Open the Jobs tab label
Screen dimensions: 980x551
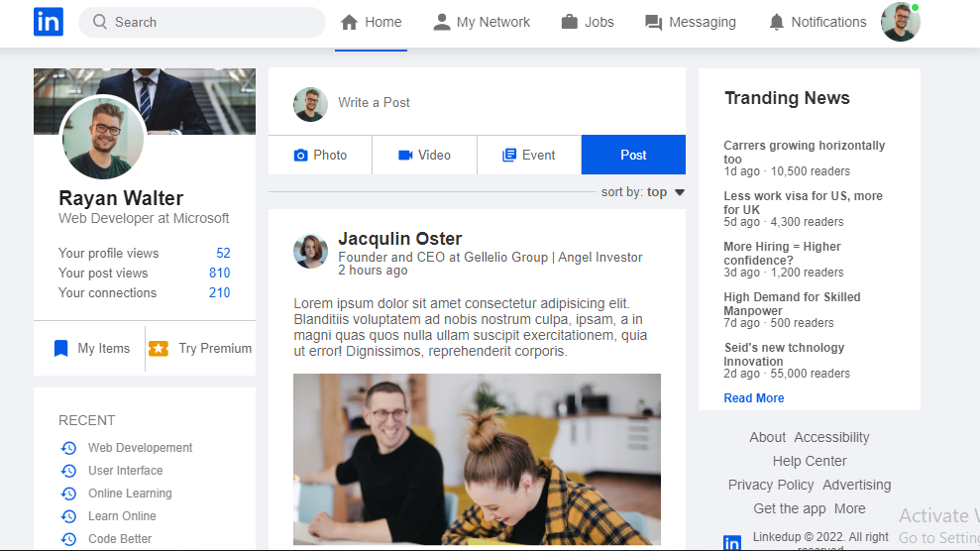click(x=599, y=22)
